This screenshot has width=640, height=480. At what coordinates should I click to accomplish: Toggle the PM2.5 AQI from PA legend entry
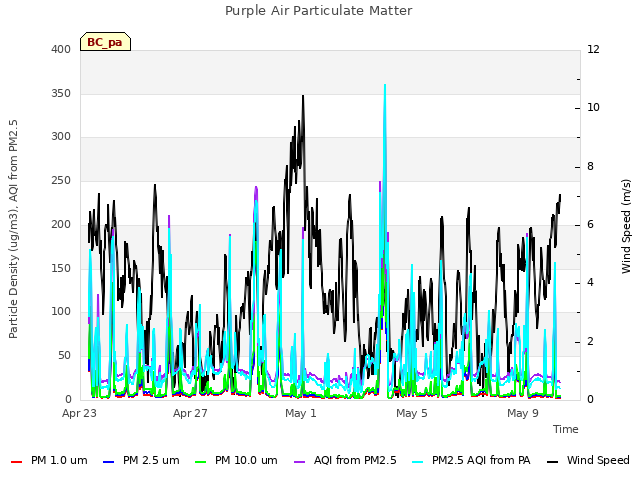(x=471, y=460)
